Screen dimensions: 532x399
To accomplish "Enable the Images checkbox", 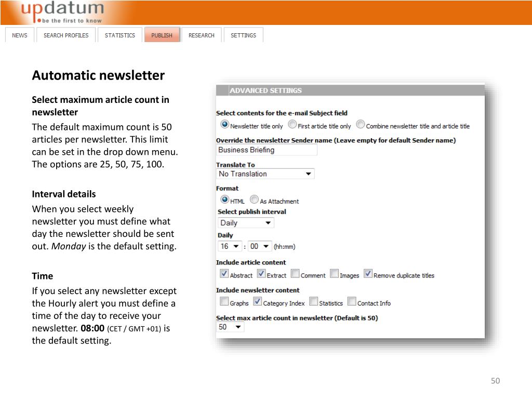I will (x=334, y=273).
